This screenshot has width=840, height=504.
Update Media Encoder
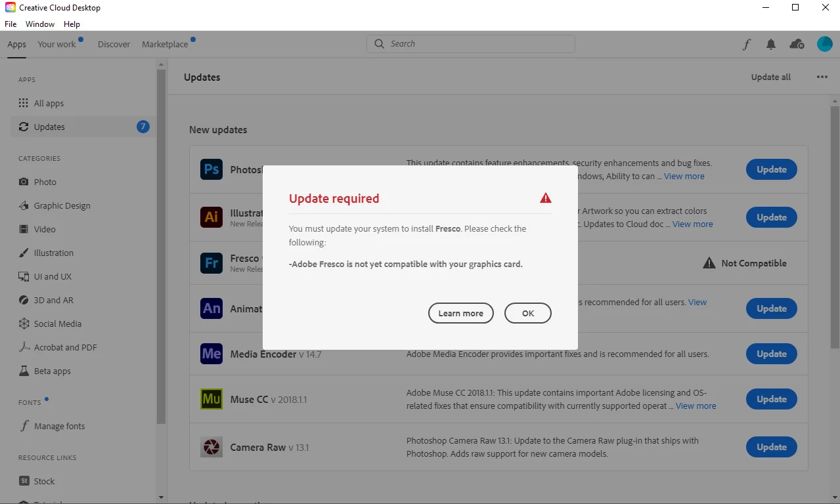(x=772, y=354)
